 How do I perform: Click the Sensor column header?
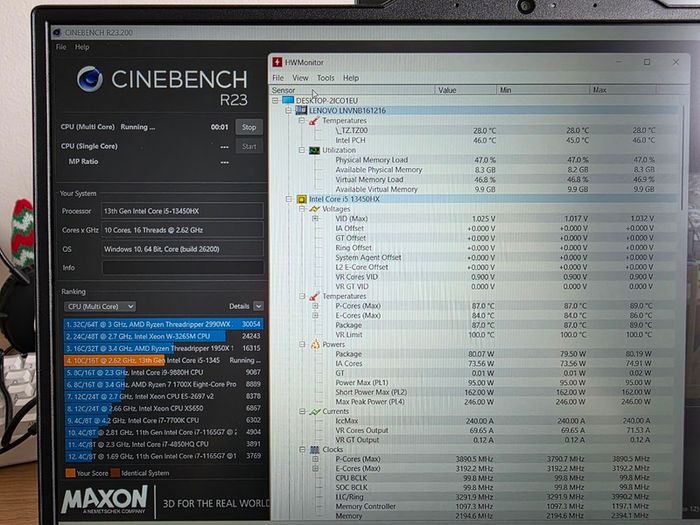(352, 90)
